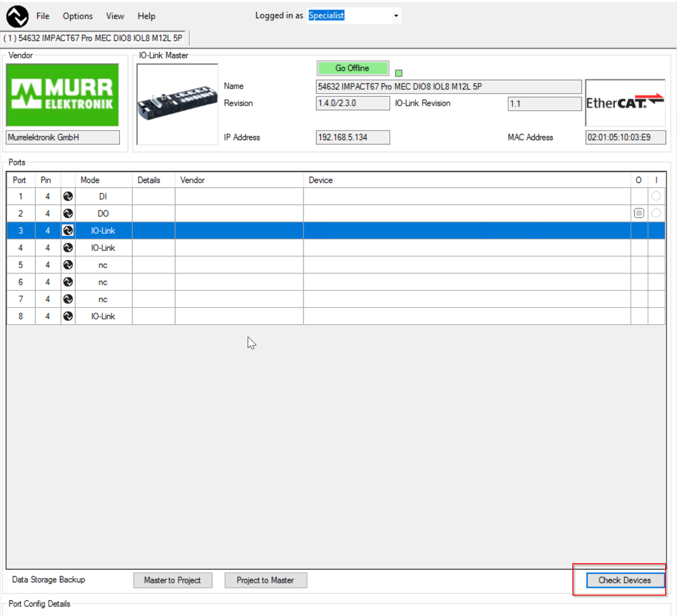This screenshot has width=677, height=616.
Task: Click the Murrelektronik GmbH vendor name field
Action: [x=63, y=137]
